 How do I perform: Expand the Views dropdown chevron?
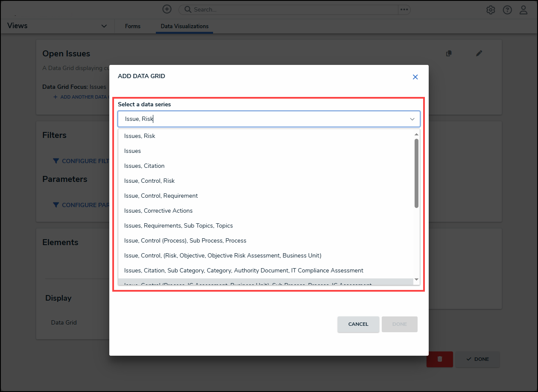point(104,26)
